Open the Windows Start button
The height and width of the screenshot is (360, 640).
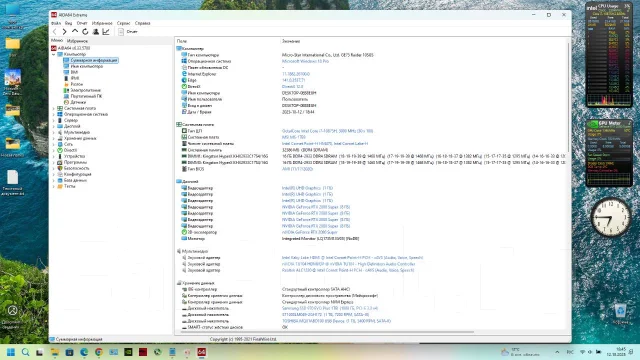tap(11, 352)
